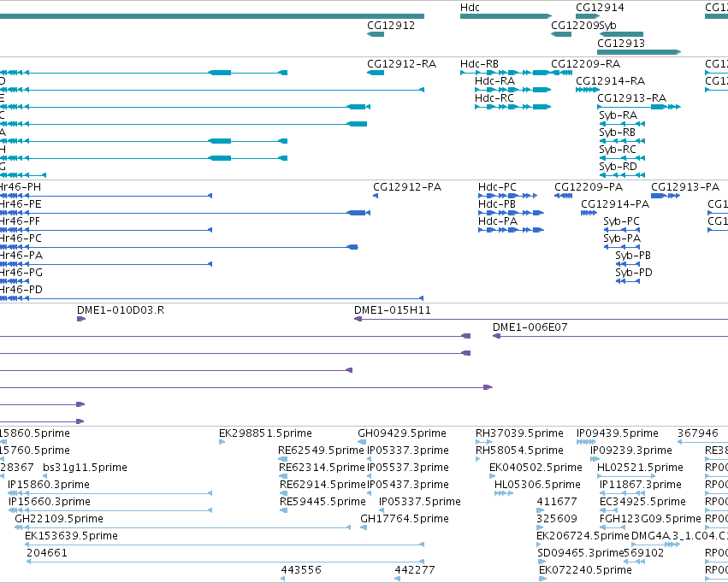Select protein CG12913-PA
Viewport: 728px width, 583px height.
(685, 187)
